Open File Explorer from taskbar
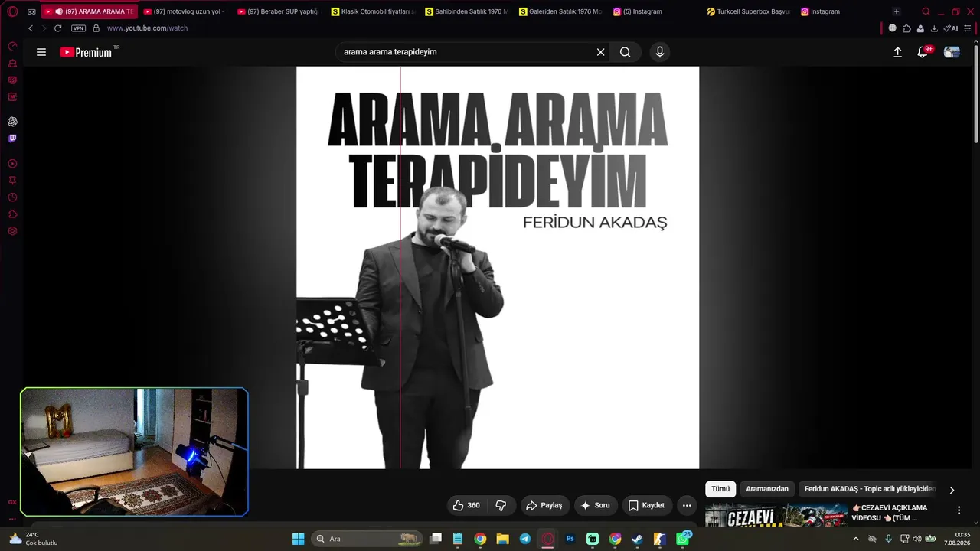This screenshot has height=551, width=980. (502, 539)
